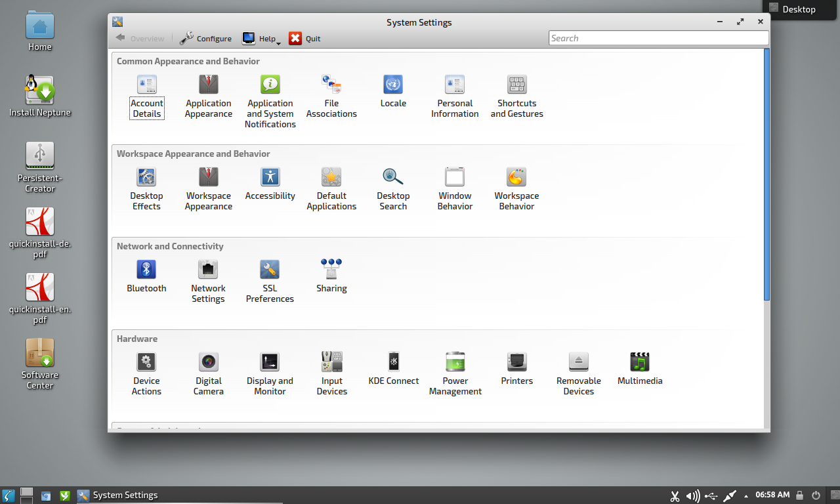Open Application and System Notifications

click(x=270, y=102)
